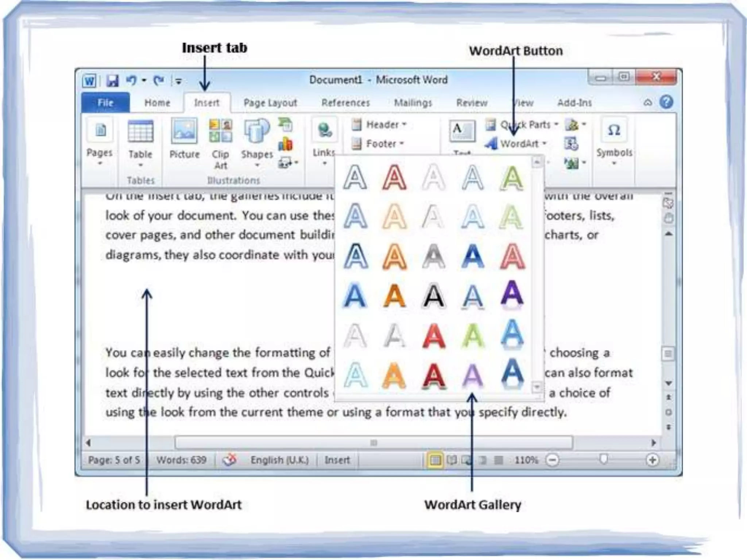
Task: Click the Text Box icon
Action: pyautogui.click(x=462, y=131)
